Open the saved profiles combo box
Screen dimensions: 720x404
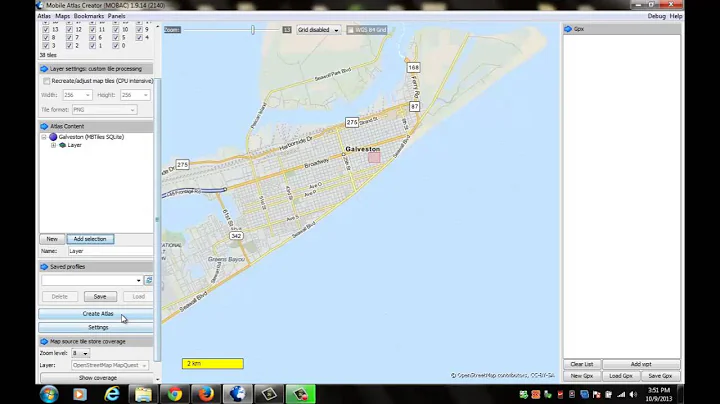(x=92, y=280)
